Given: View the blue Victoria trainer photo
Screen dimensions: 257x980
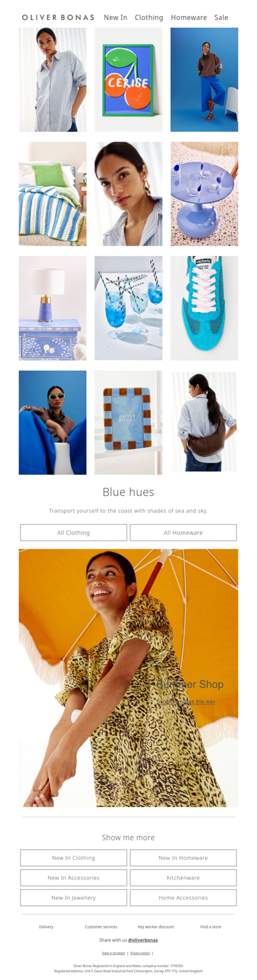Looking at the screenshot, I should pos(204,308).
